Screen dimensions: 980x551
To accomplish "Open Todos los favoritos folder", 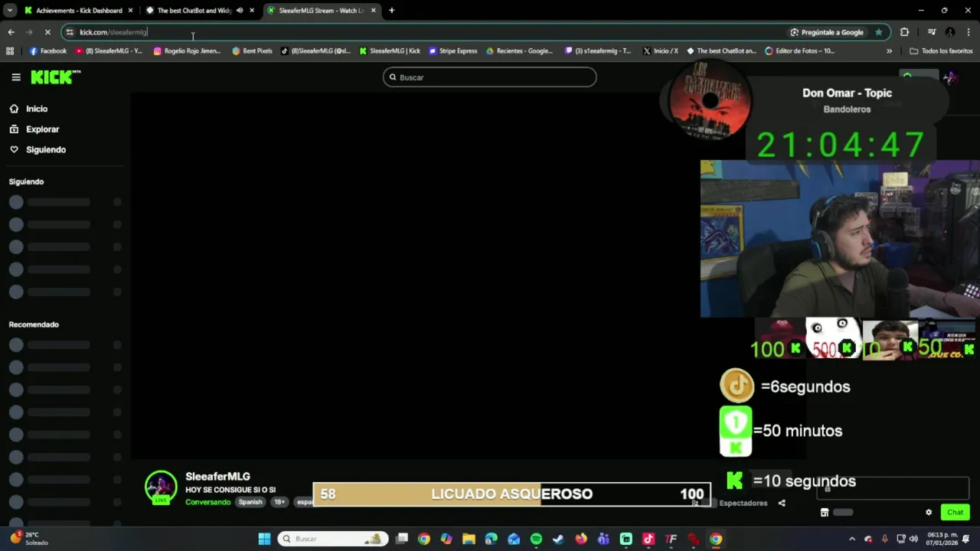I will (x=941, y=51).
